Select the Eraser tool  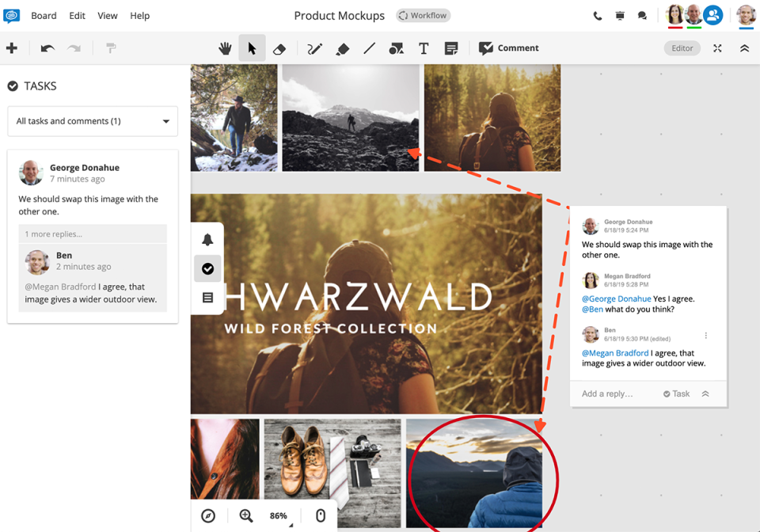(279, 47)
